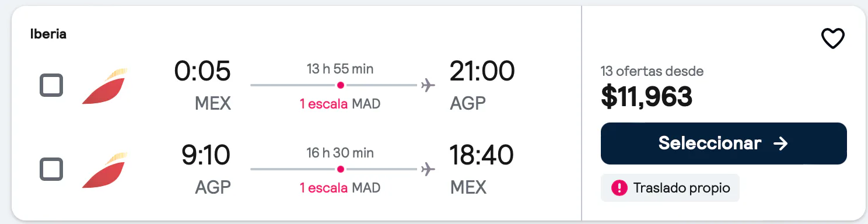The width and height of the screenshot is (868, 224).
Task: Click airplane icon next to the 18:40 arrival
Action: (428, 170)
